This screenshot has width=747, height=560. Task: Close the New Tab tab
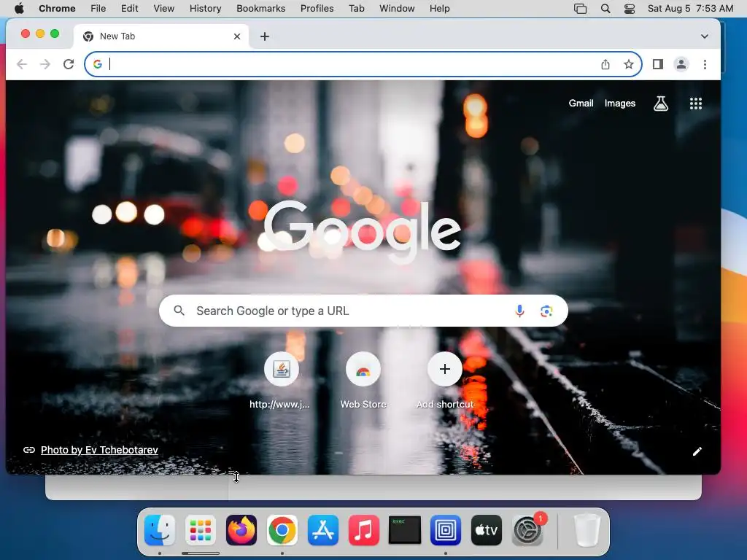tap(237, 36)
